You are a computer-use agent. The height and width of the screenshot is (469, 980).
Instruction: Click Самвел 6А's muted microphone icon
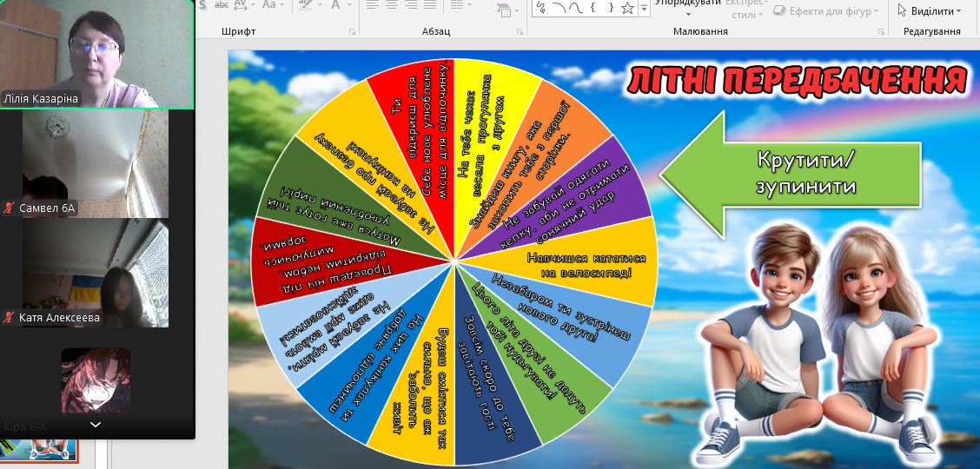[x=9, y=208]
